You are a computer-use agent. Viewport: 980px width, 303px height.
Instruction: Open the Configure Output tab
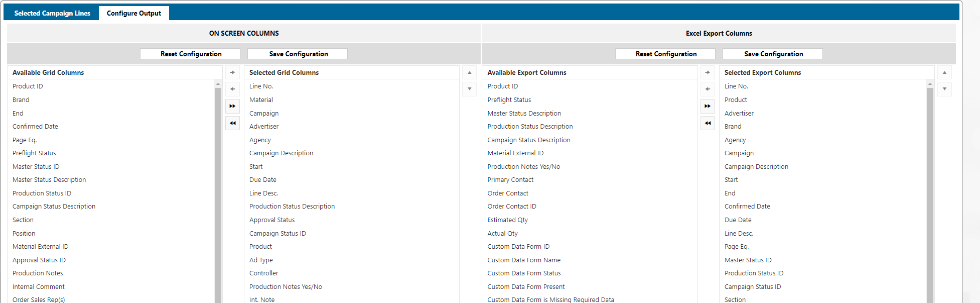click(133, 13)
